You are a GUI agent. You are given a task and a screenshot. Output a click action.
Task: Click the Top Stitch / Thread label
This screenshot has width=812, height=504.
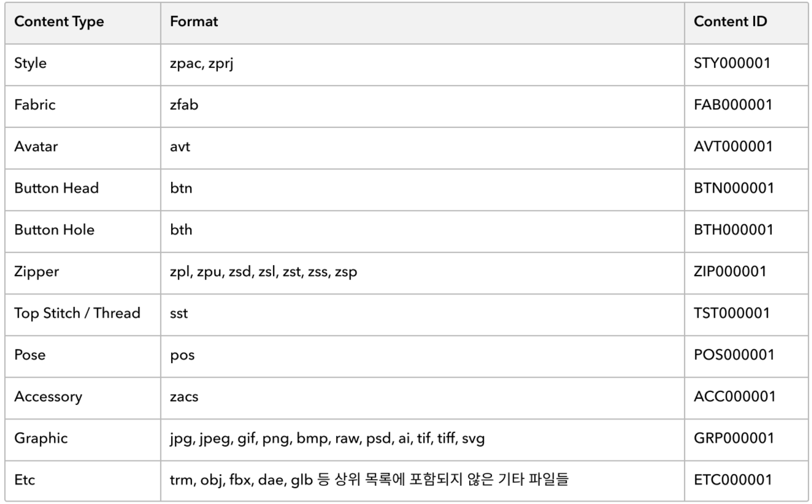click(77, 314)
